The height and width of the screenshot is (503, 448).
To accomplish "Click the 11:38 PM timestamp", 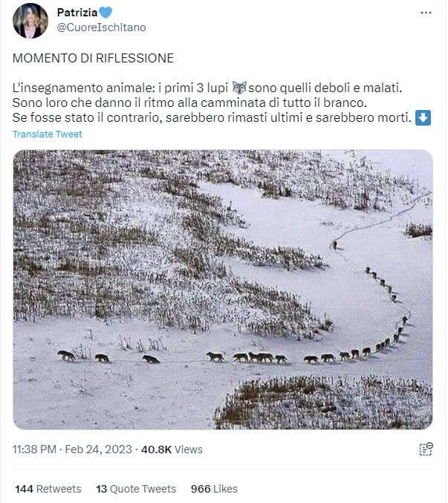I will (34, 450).
